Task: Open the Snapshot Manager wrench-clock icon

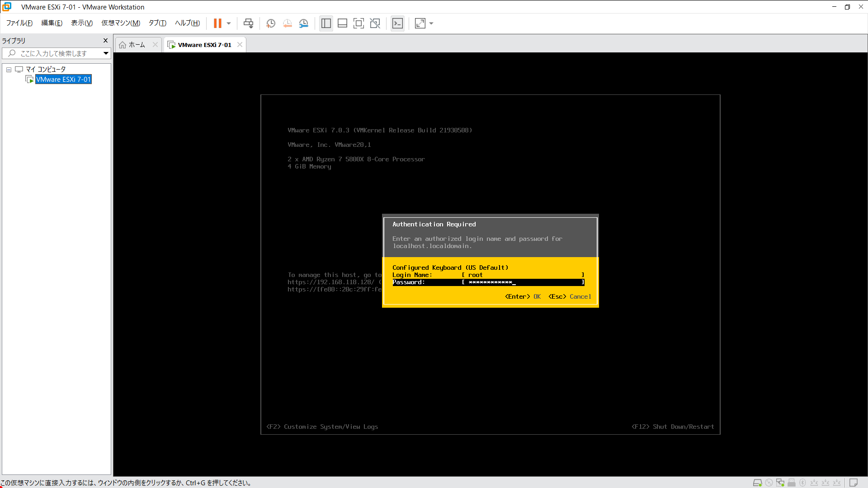Action: tap(304, 23)
